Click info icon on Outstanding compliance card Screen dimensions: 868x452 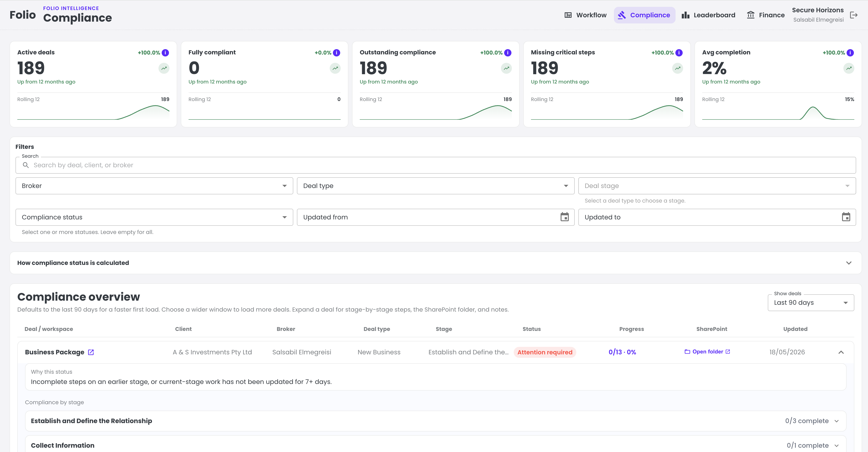tap(508, 53)
